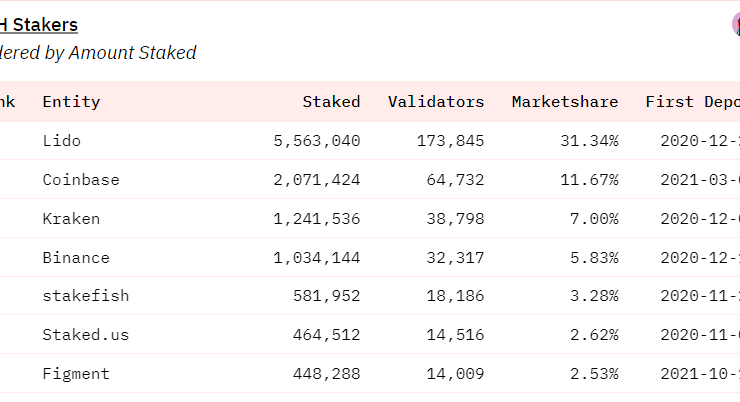
Task: Click stakefish's first deposit date
Action: tap(700, 296)
